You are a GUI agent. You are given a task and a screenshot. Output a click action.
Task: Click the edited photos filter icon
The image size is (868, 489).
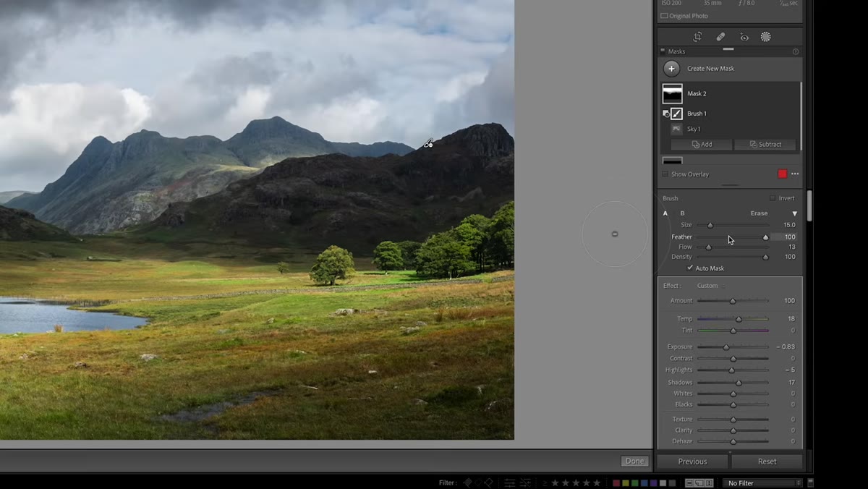pyautogui.click(x=510, y=482)
